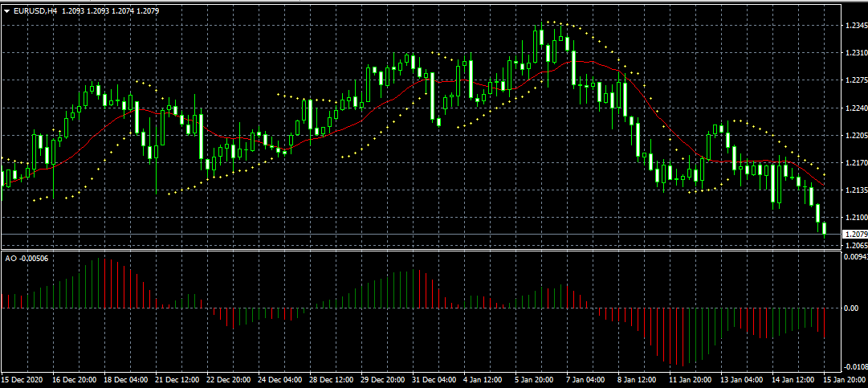868x388 pixels.
Task: Click the 1.2205 price scale label
Action: (x=855, y=136)
